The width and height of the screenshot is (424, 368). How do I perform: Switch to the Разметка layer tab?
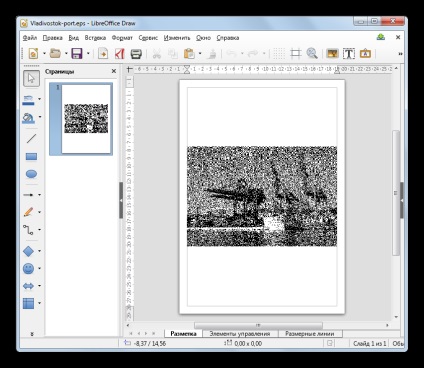click(183, 333)
